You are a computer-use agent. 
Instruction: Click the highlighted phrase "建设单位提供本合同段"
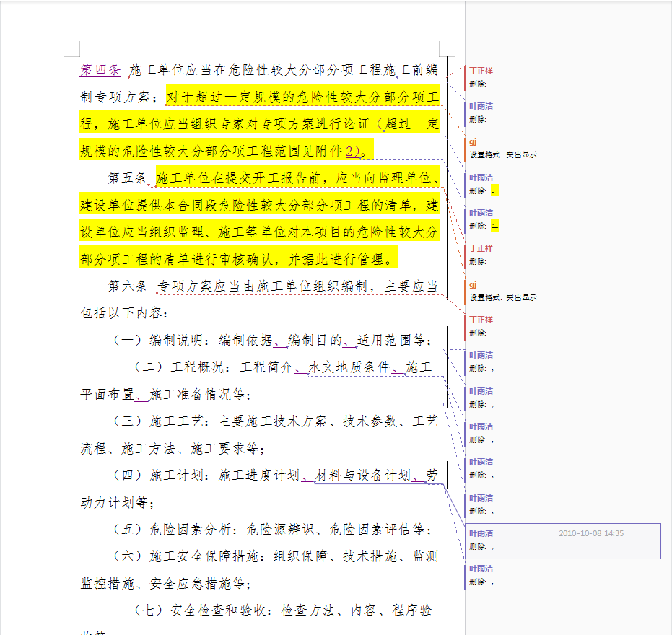click(x=149, y=205)
